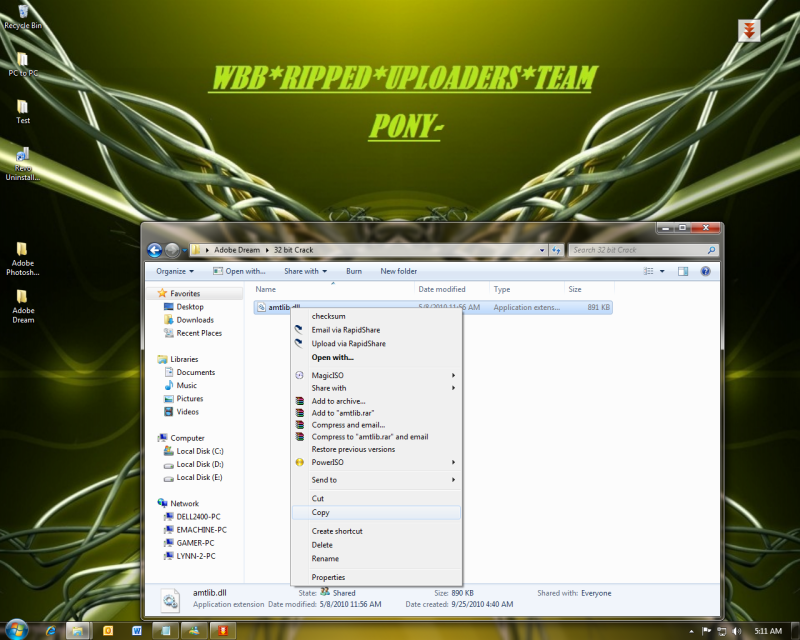Viewport: 800px width, 640px height.
Task: Go back with the Explorer back arrow
Action: [x=155, y=250]
